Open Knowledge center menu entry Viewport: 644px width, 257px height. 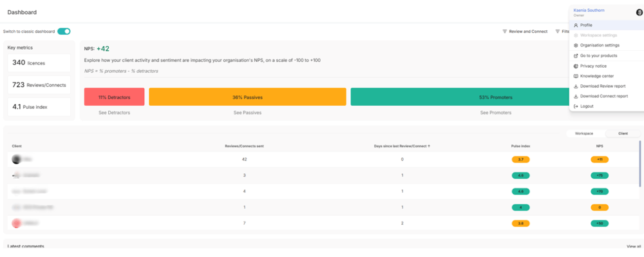coord(606,76)
